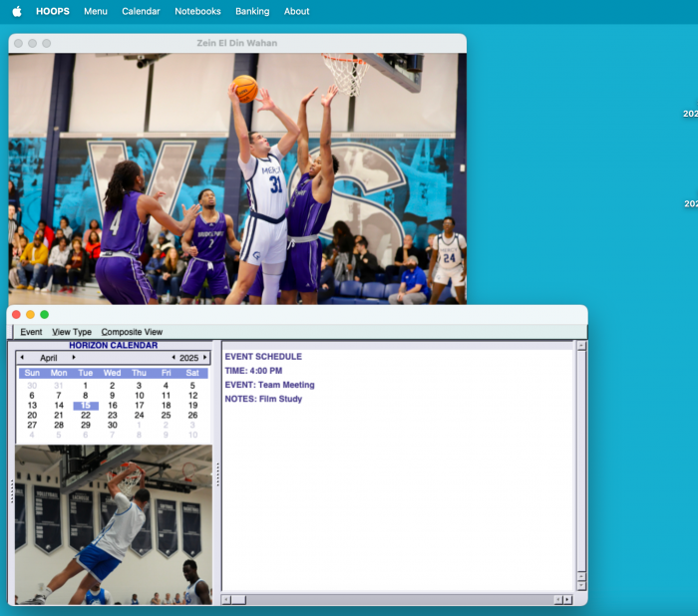Advance to next year after 2025

click(205, 358)
